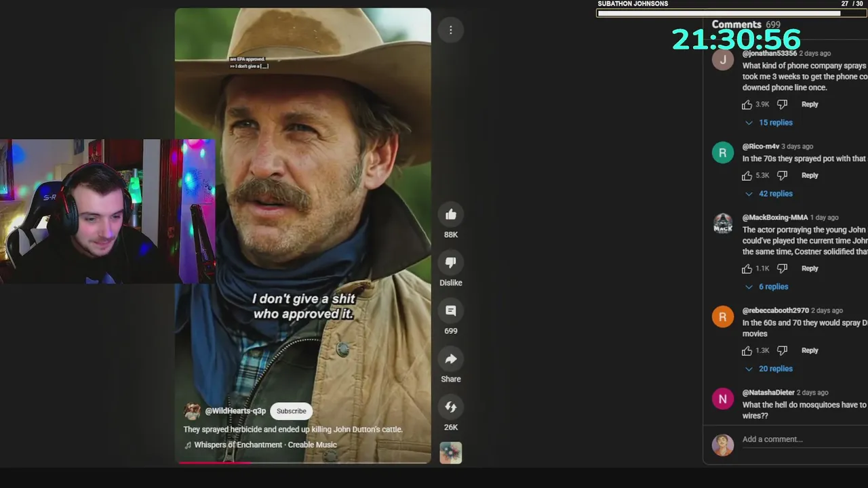The image size is (868, 488).
Task: Reply to @jonathan53356 comment
Action: pos(810,104)
